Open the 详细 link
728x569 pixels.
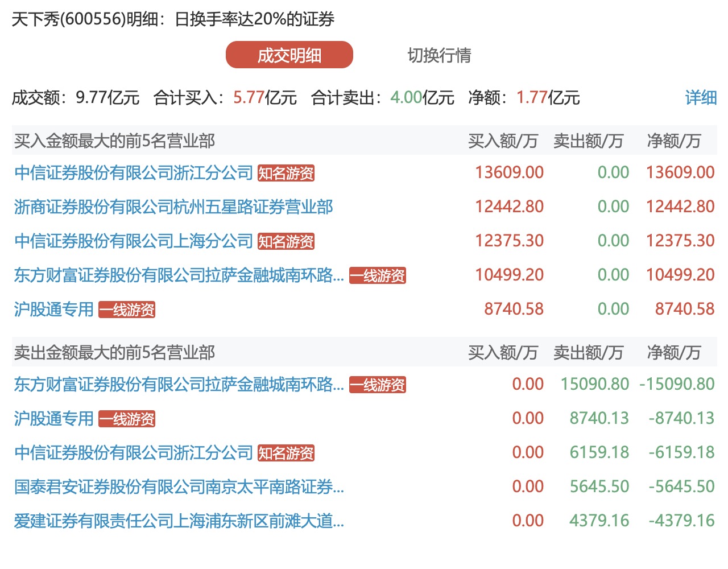(701, 97)
